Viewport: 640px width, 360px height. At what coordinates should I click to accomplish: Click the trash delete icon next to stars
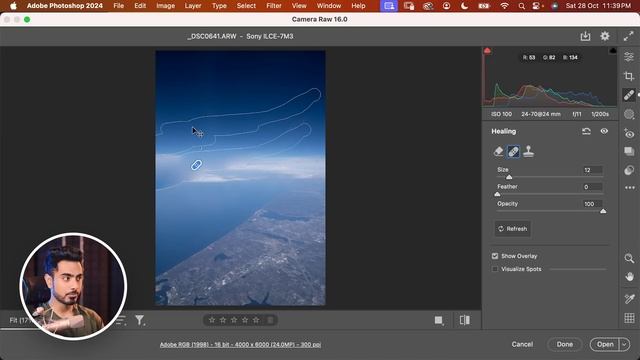270,320
